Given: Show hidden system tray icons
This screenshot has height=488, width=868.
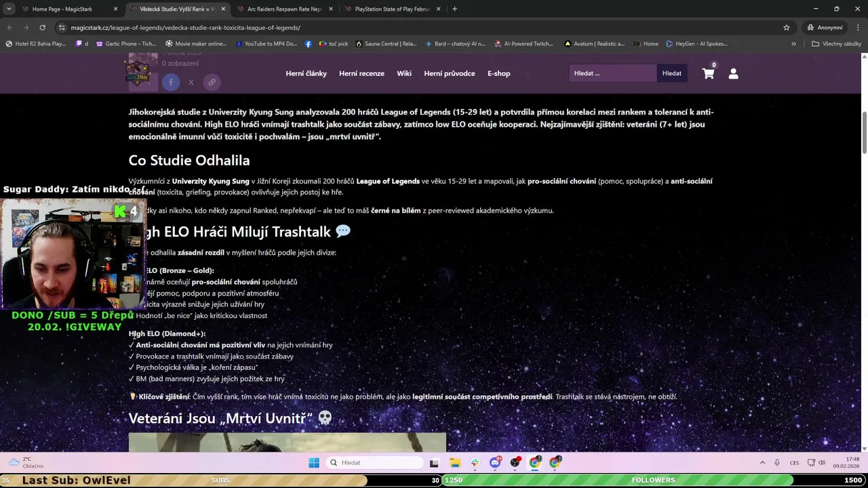Looking at the screenshot, I should [x=762, y=463].
